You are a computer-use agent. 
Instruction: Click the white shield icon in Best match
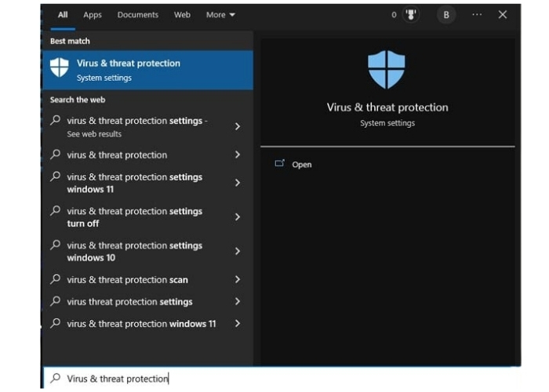[x=59, y=67]
